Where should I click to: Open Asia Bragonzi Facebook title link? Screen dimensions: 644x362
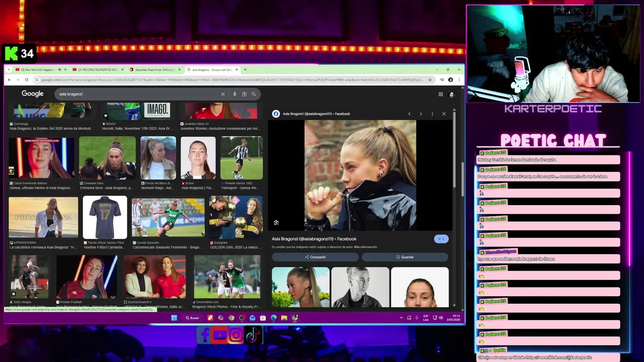tap(314, 239)
